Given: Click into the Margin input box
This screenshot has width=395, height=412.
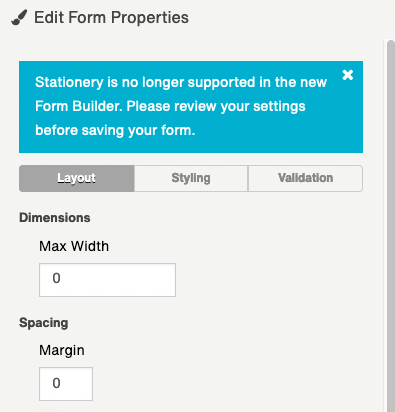Looking at the screenshot, I should point(66,384).
